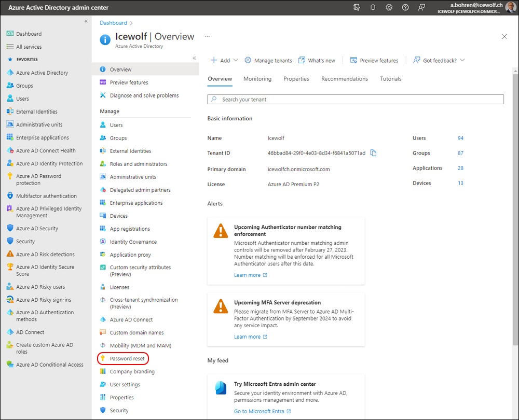Open the Groups count 87 link
Viewport: 519px width, 420px height.
pyautogui.click(x=460, y=153)
